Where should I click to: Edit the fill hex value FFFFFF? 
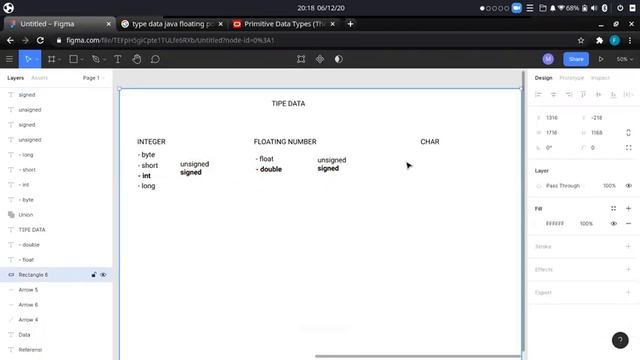pyautogui.click(x=555, y=224)
